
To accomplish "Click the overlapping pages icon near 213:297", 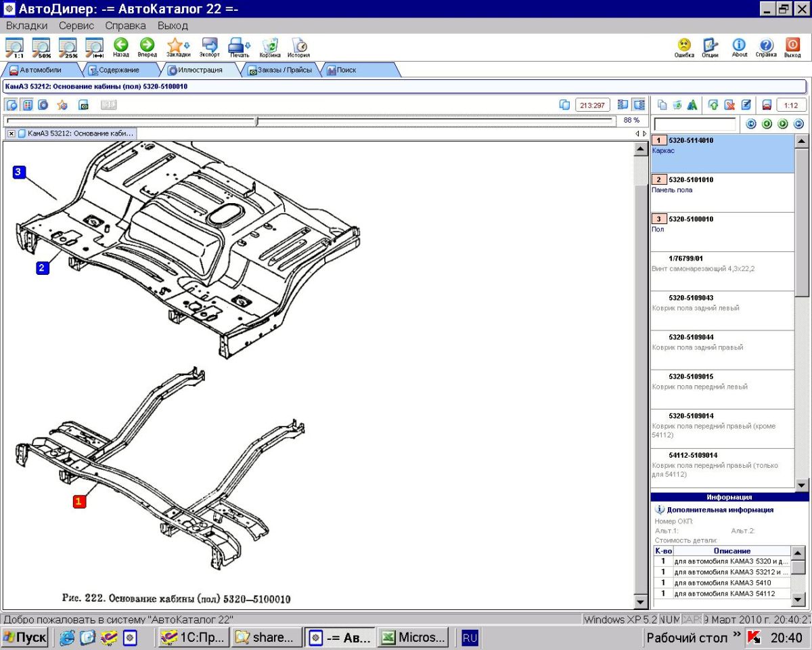I will tap(565, 105).
